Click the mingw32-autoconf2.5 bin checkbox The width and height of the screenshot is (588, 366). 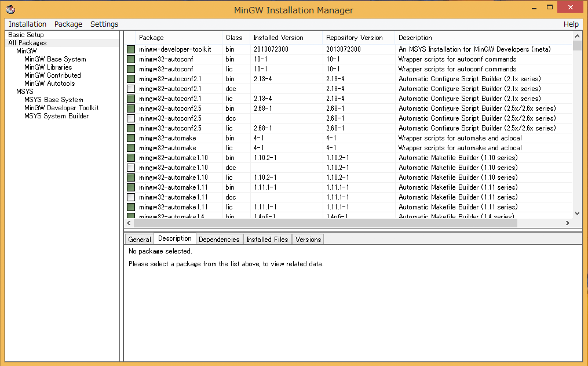click(x=131, y=108)
